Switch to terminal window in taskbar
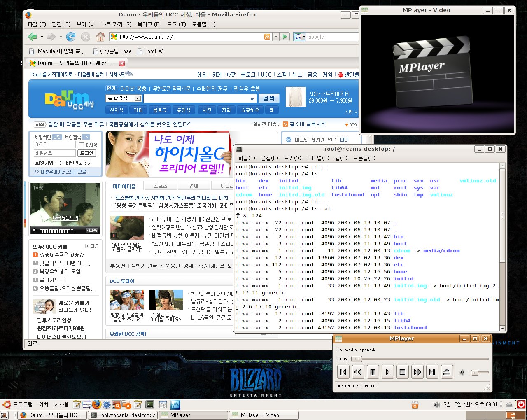Image resolution: width=527 pixels, height=420 pixels. (x=123, y=415)
